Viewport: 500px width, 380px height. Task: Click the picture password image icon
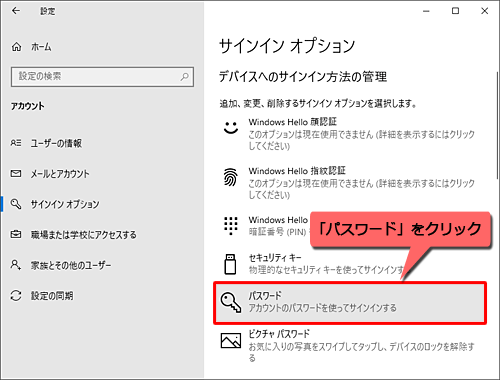(x=231, y=341)
